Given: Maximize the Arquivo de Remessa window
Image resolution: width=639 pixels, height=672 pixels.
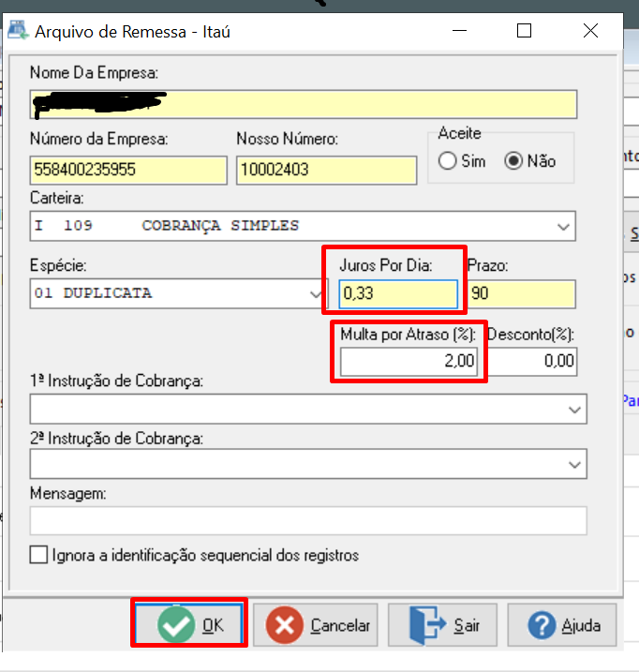Looking at the screenshot, I should (x=524, y=31).
